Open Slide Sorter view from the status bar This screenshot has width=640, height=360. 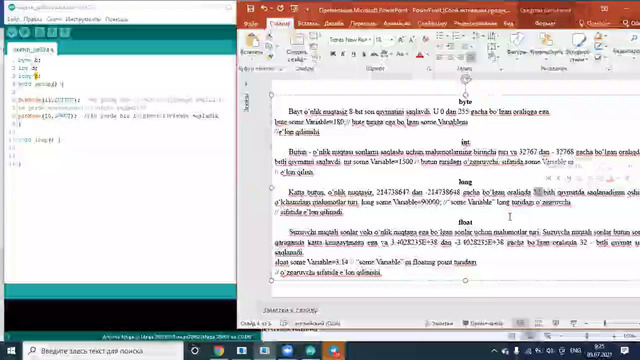[x=538, y=323]
